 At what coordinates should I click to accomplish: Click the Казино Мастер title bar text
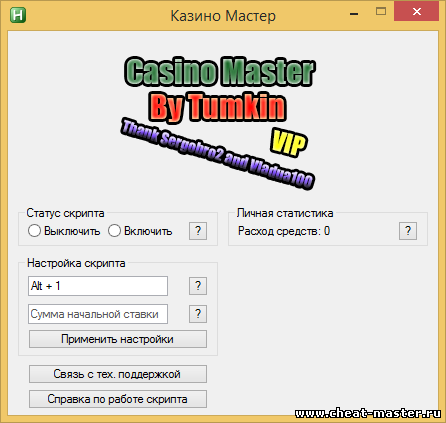tap(223, 16)
